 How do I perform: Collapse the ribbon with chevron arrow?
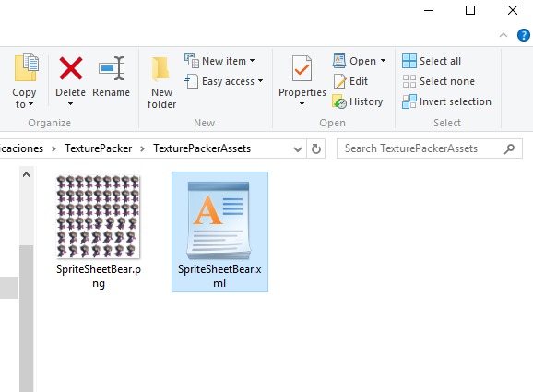[x=503, y=35]
